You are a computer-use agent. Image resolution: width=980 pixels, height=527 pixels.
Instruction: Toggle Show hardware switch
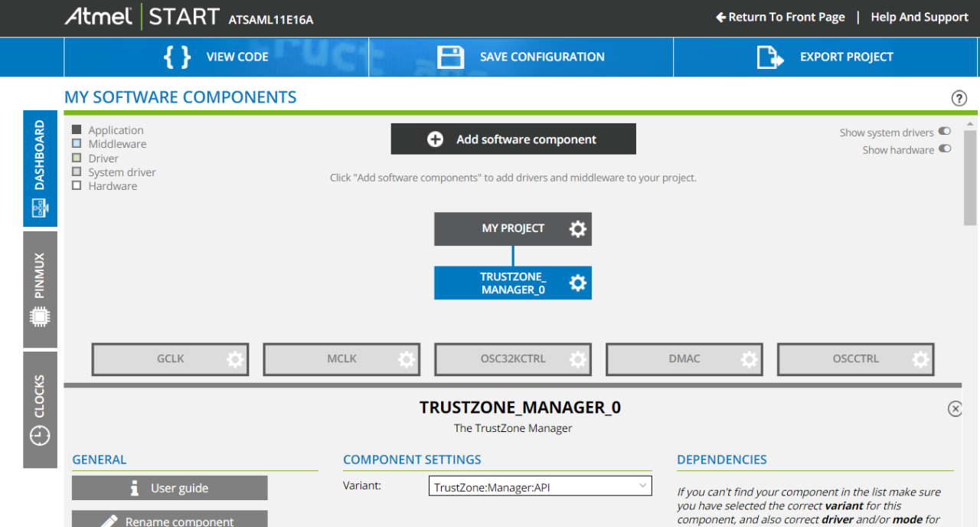pos(945,149)
